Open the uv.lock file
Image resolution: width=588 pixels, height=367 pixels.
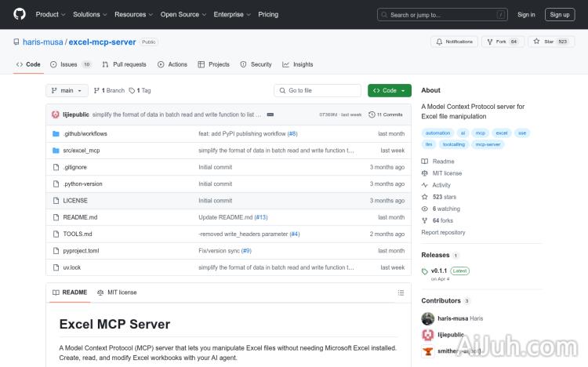(71, 267)
